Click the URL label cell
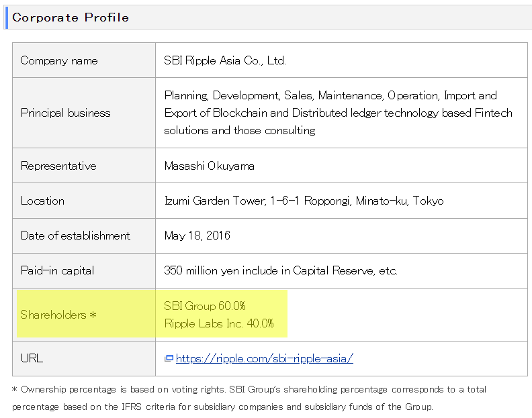532x418 pixels. (84, 358)
